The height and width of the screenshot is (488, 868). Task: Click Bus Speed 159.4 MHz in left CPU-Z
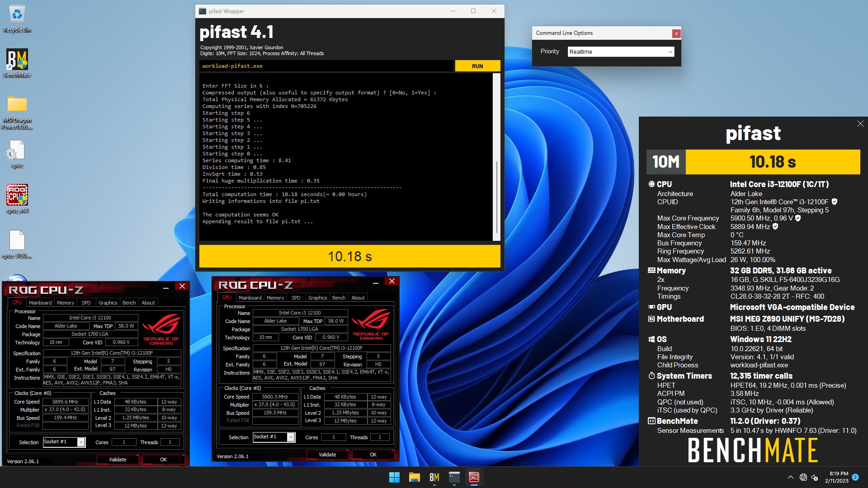(x=66, y=418)
